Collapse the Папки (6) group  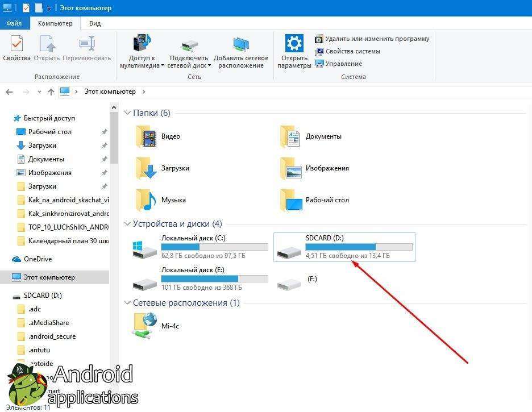click(127, 113)
